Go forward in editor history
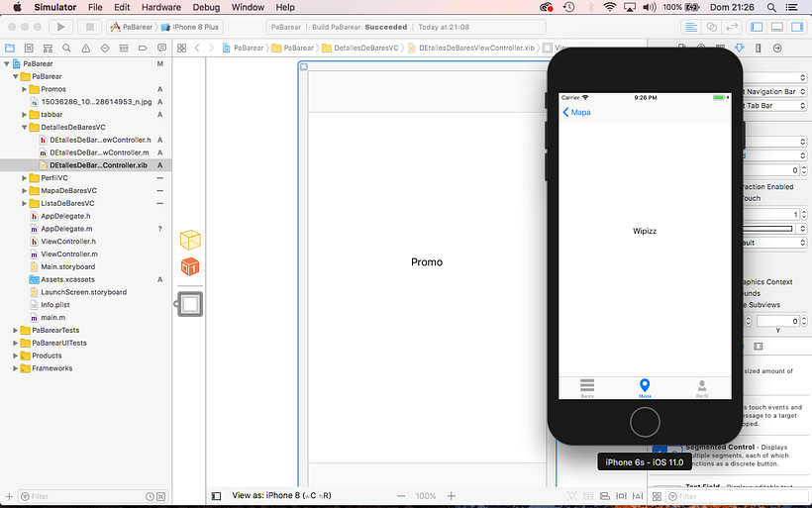 coord(211,49)
